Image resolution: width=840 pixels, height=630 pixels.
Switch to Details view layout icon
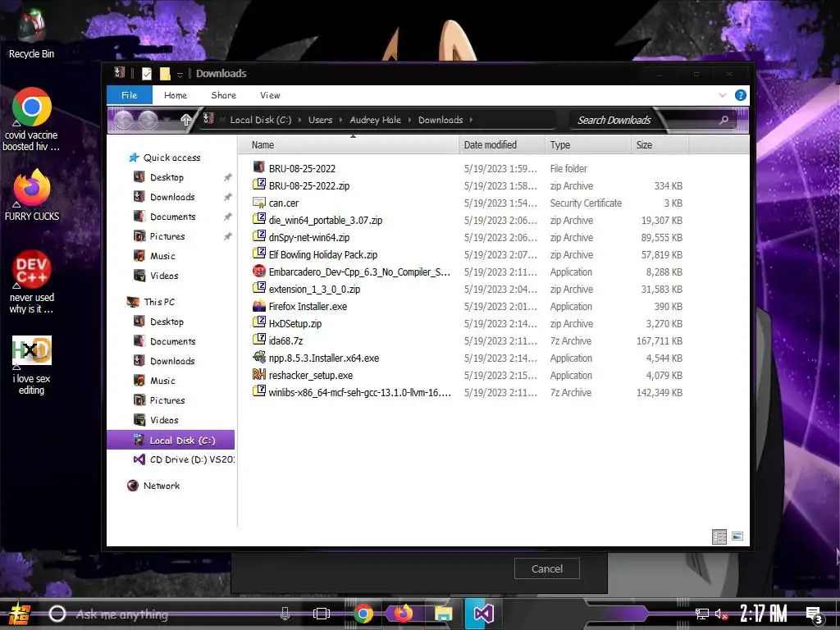719,536
